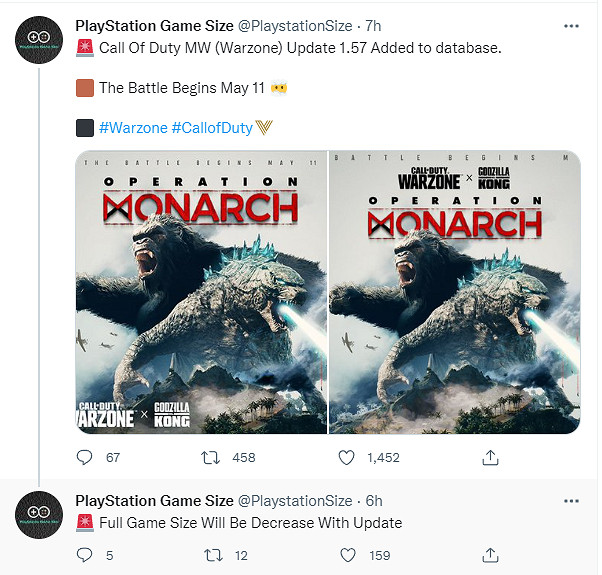The width and height of the screenshot is (602, 575).
Task: Open the #CallofDuty hashtag link
Action: click(212, 127)
